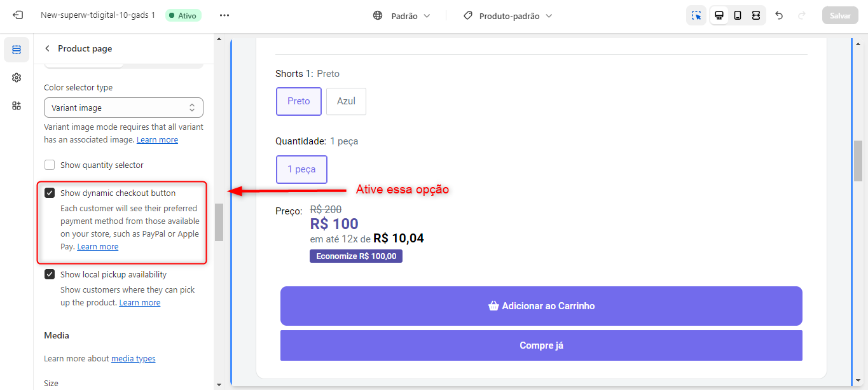Expand the Padrão market dropdown
Viewport: 868px width, 390px height.
402,15
